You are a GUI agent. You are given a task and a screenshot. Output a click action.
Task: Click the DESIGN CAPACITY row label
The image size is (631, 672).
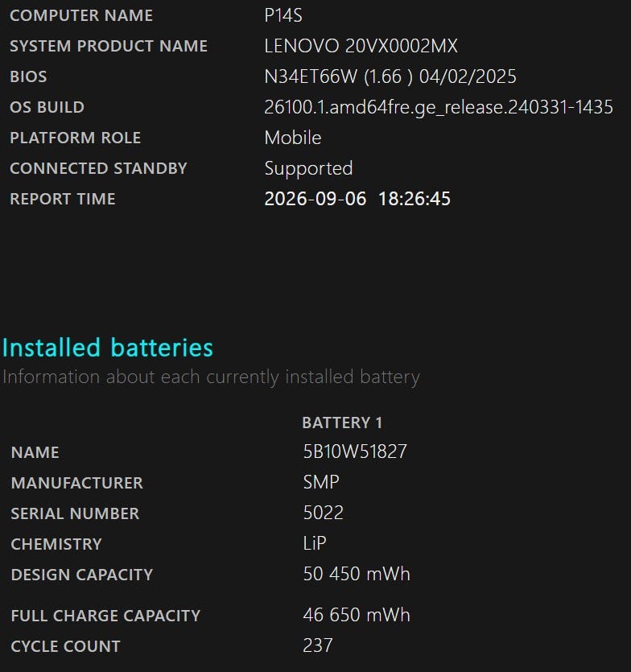(x=82, y=575)
